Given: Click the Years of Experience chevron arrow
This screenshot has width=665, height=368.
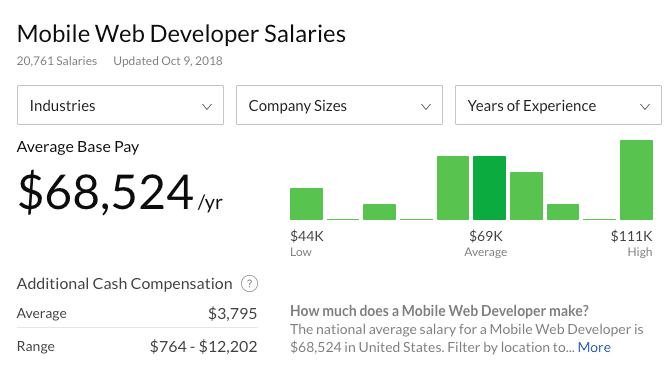Looking at the screenshot, I should coord(645,107).
